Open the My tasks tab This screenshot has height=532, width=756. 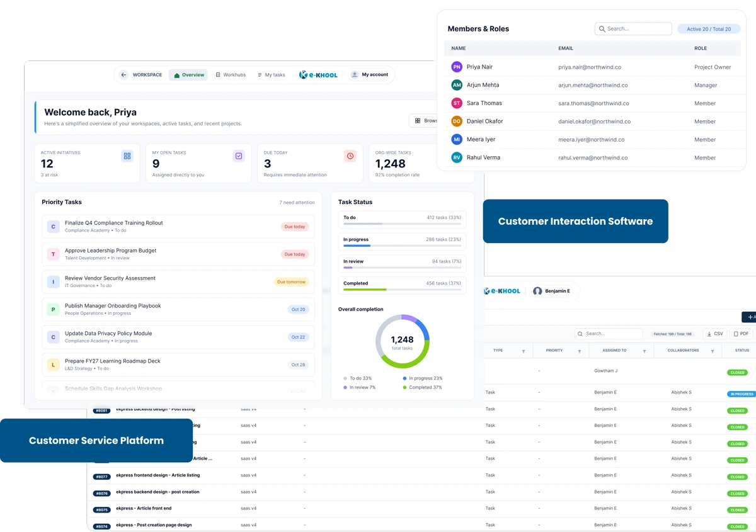click(x=271, y=75)
